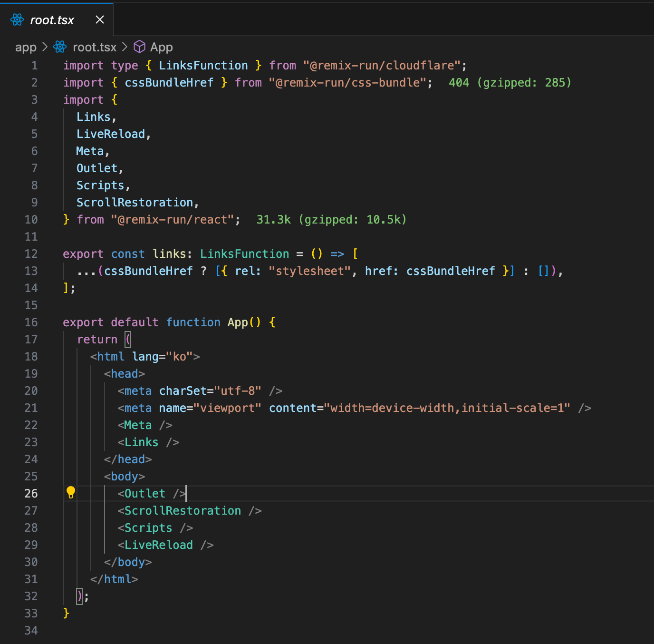Click the LinksFunction type on line 12
This screenshot has height=644, width=654.
pyautogui.click(x=244, y=254)
